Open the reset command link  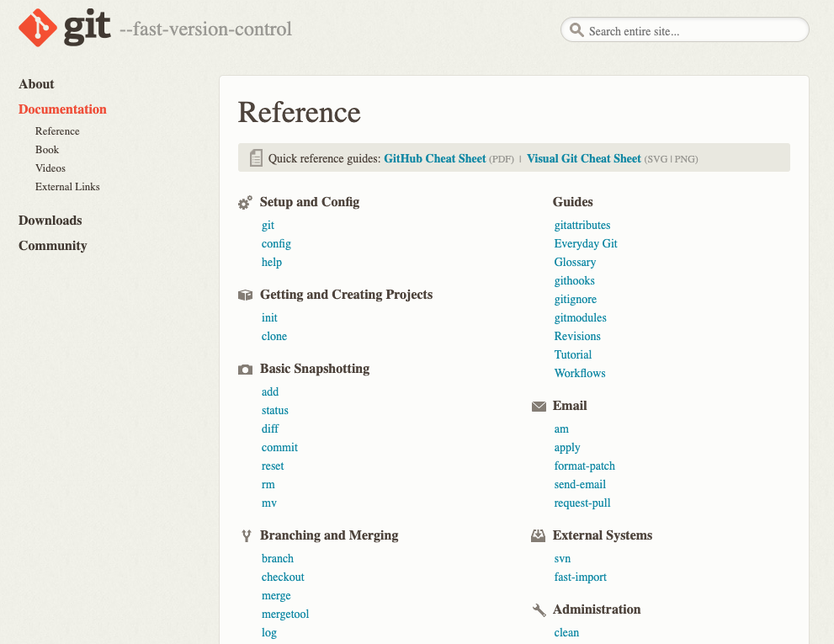coord(273,466)
